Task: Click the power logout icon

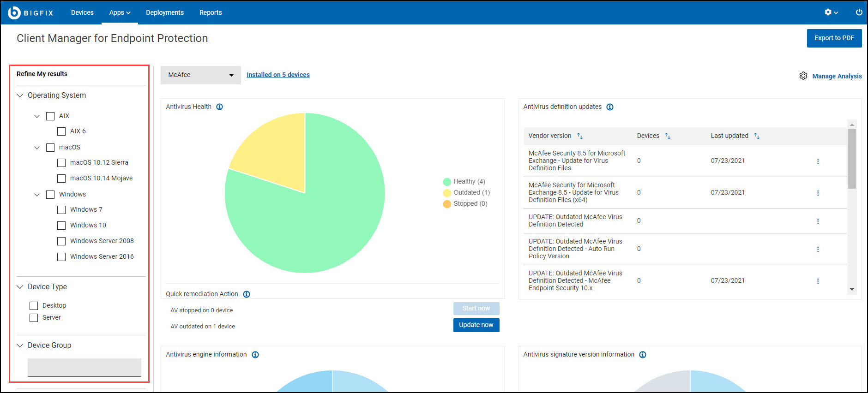Action: point(859,12)
